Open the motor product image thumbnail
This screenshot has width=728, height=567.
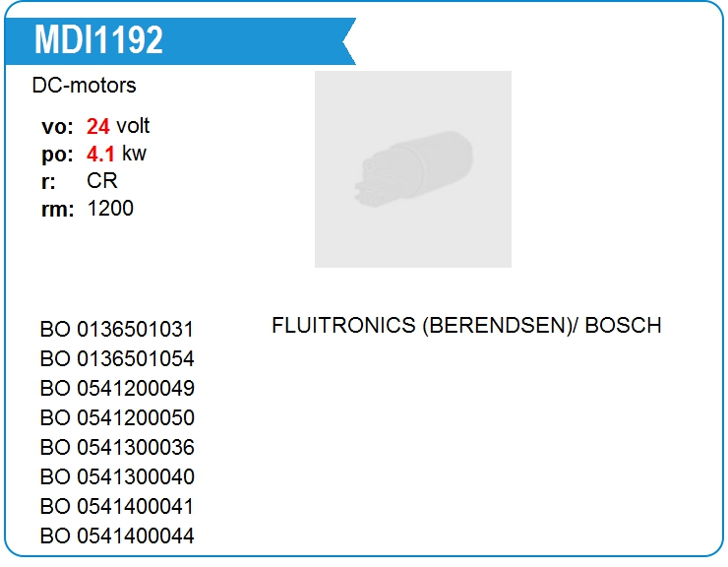[412, 169]
